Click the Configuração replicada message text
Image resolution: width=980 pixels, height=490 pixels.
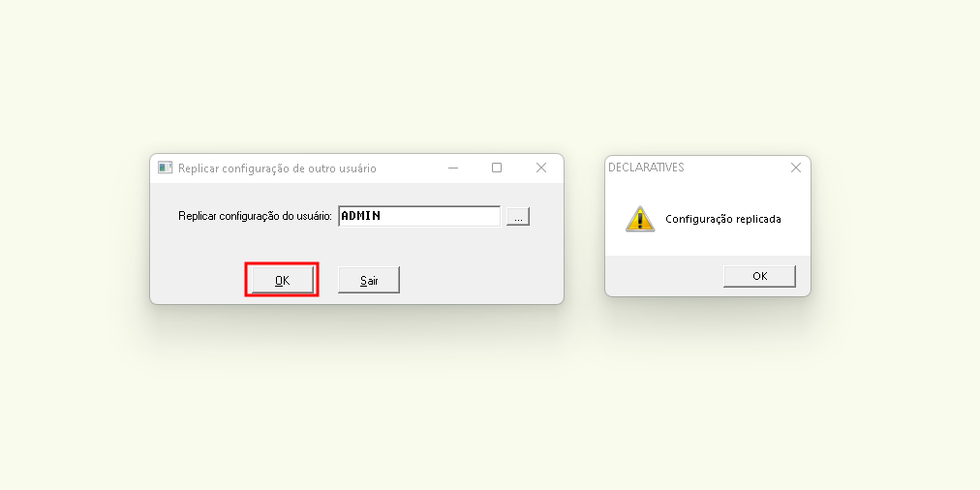[x=723, y=220]
